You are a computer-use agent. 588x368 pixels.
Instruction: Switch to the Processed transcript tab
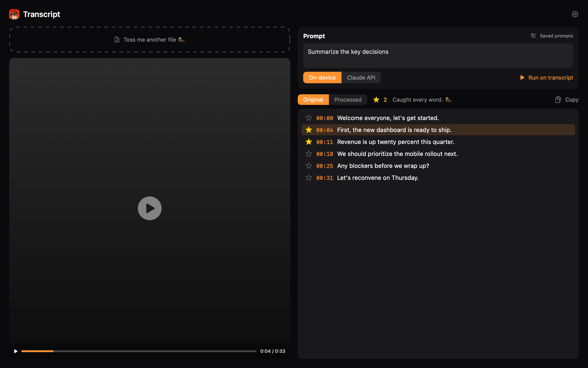(x=348, y=100)
